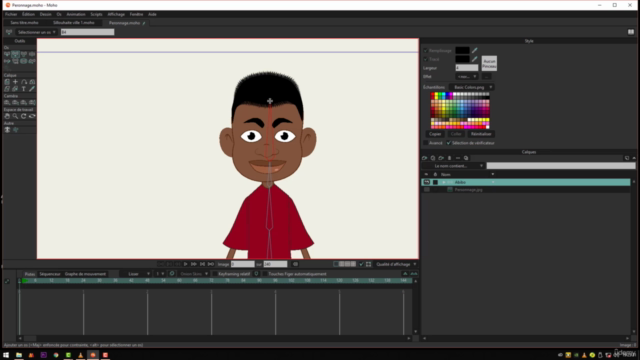640x360 pixels.
Task: Toggle the Tracé checkbox
Action: (x=425, y=59)
